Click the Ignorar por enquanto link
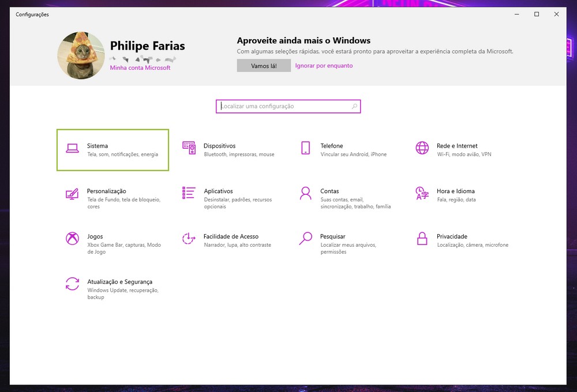This screenshot has width=577, height=392. pyautogui.click(x=324, y=66)
